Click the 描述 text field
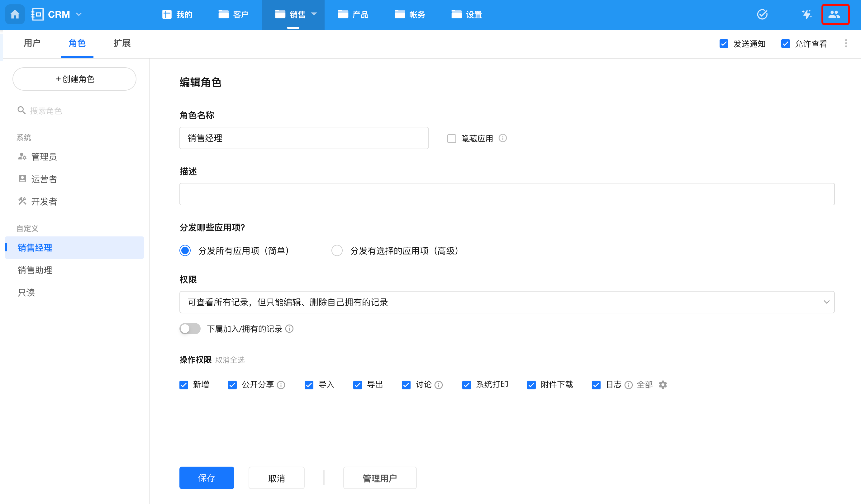Image resolution: width=861 pixels, height=504 pixels. [507, 194]
